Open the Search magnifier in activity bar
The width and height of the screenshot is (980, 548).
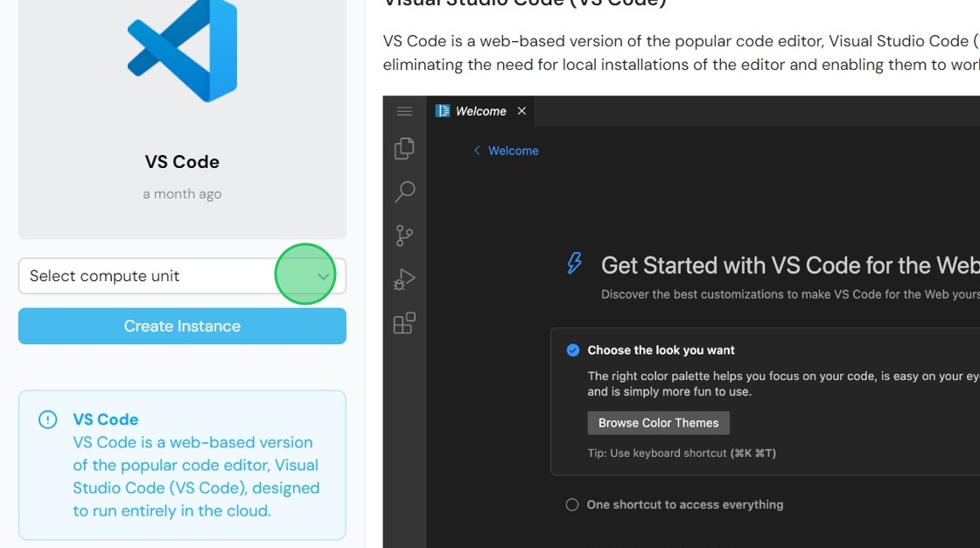[x=404, y=192]
